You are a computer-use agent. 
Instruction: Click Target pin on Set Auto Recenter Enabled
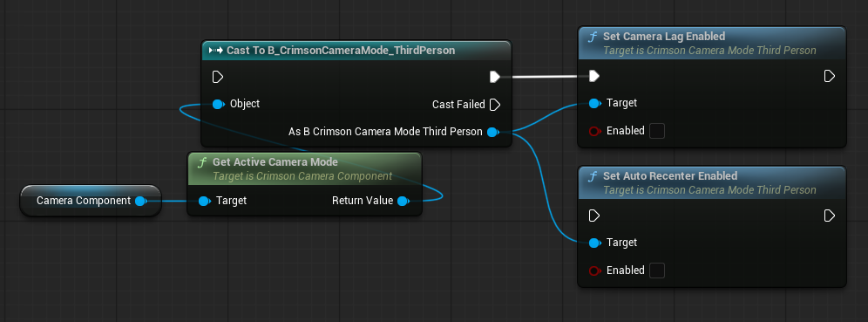594,243
